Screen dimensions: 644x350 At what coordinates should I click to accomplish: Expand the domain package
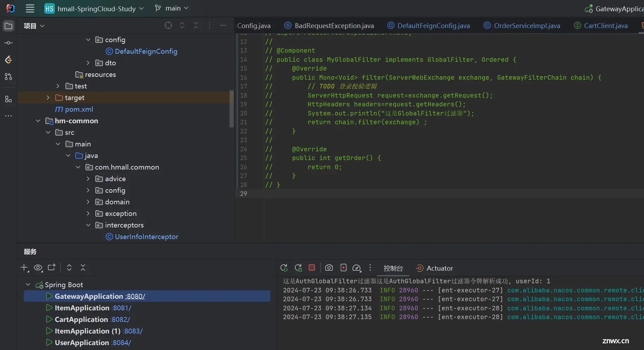(x=88, y=202)
